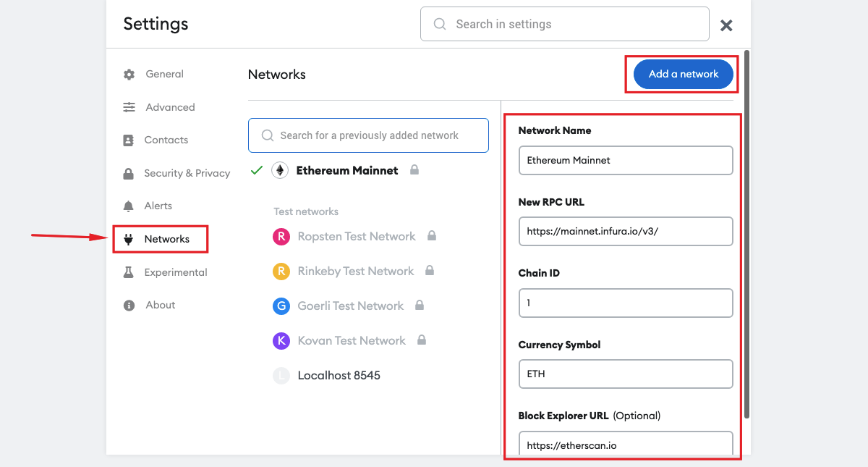The image size is (868, 467).
Task: Click the Security & Privacy lock icon
Action: tap(129, 174)
